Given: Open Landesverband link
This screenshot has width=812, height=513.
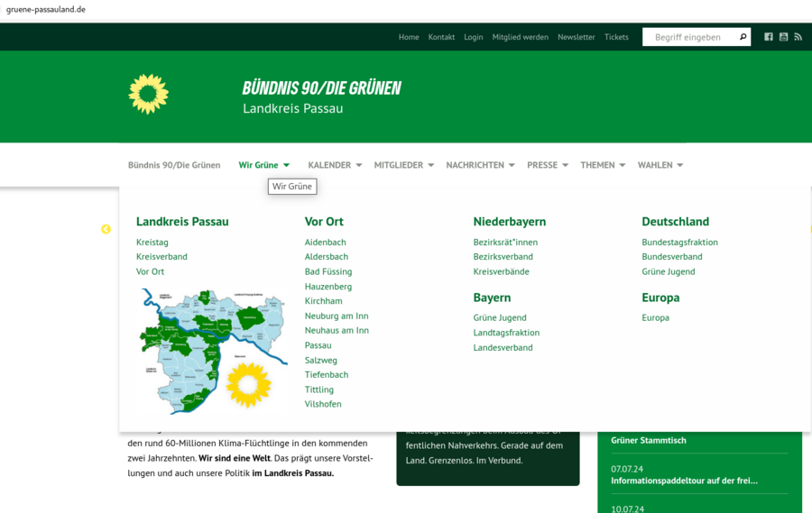Looking at the screenshot, I should [503, 348].
